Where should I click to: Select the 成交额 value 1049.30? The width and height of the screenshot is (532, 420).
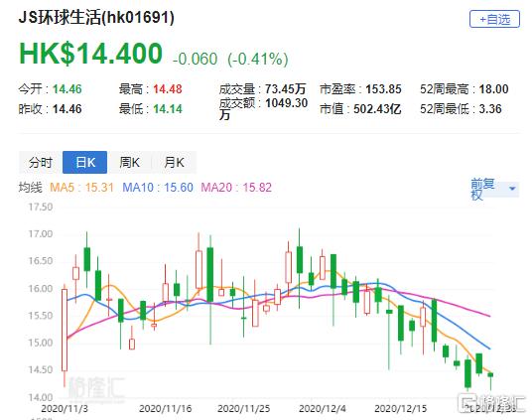point(287,103)
